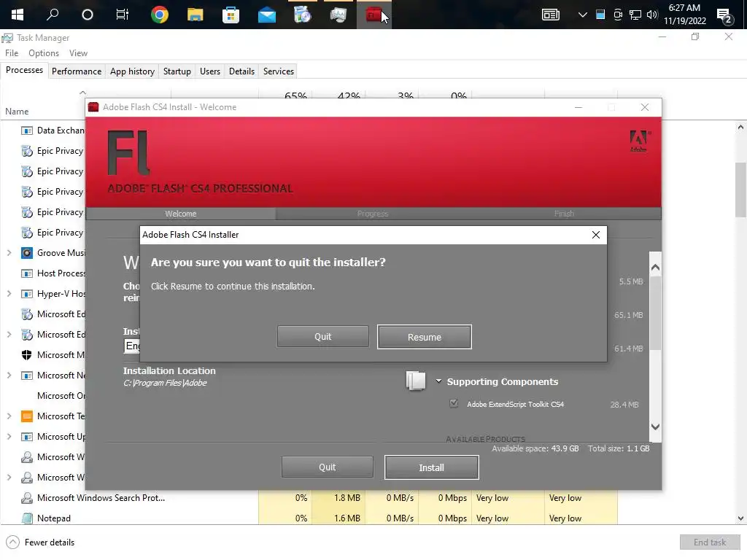Open Mail app from taskbar

point(267,16)
